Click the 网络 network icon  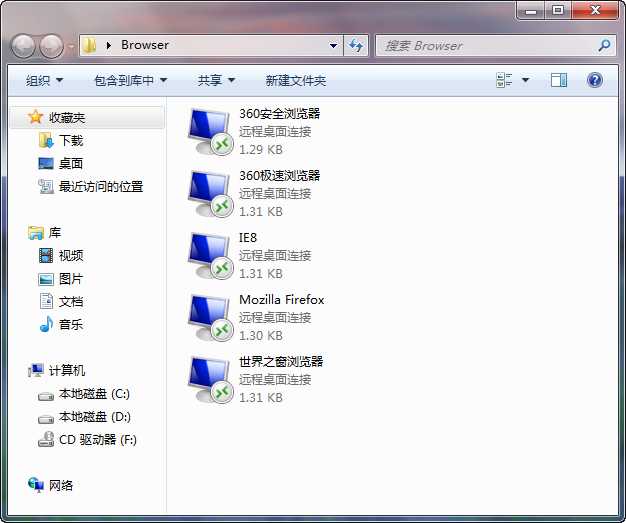36,485
